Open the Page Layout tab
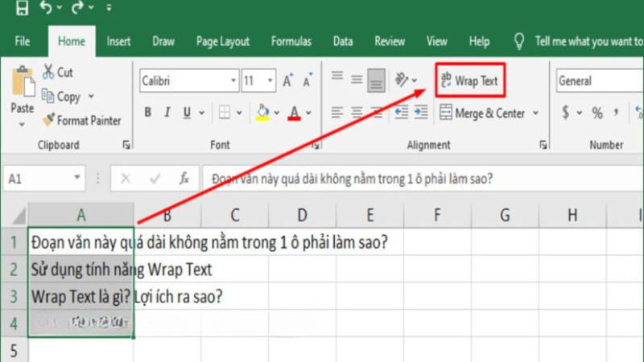 click(223, 42)
